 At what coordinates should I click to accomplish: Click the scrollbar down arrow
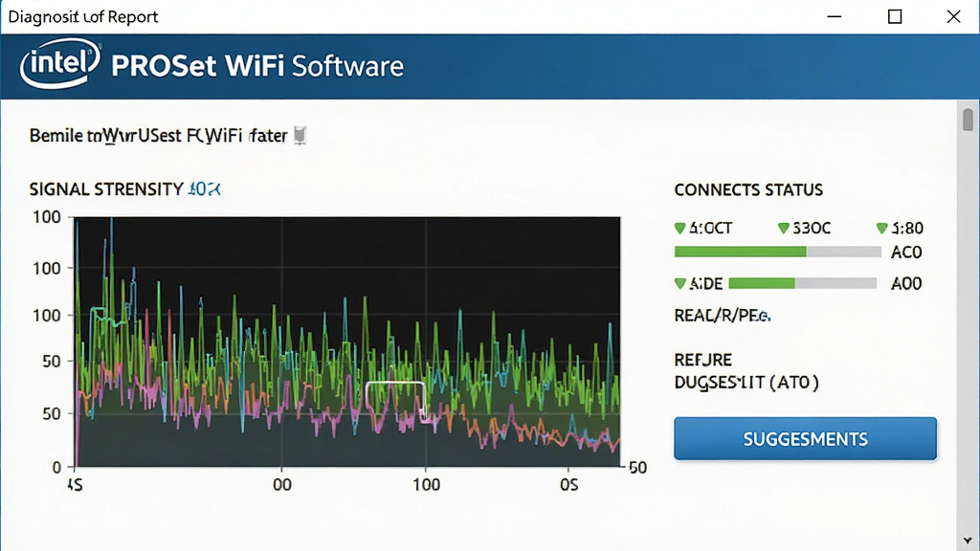point(968,540)
